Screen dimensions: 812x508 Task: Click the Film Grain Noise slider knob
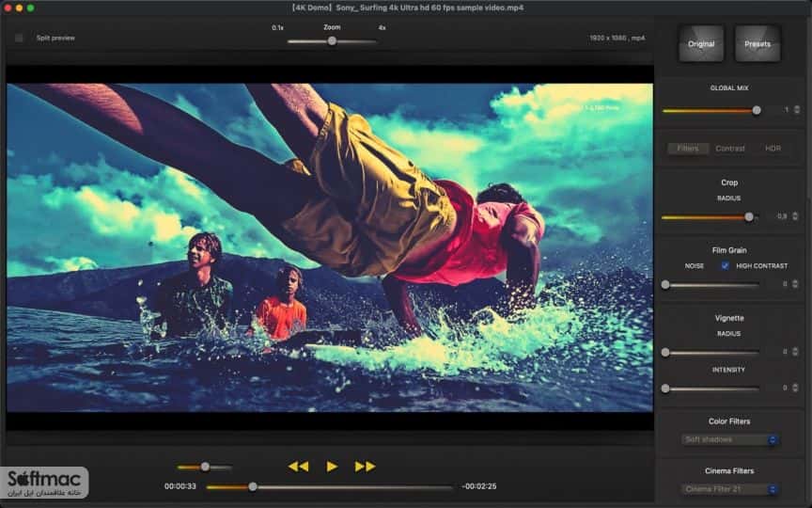[665, 285]
